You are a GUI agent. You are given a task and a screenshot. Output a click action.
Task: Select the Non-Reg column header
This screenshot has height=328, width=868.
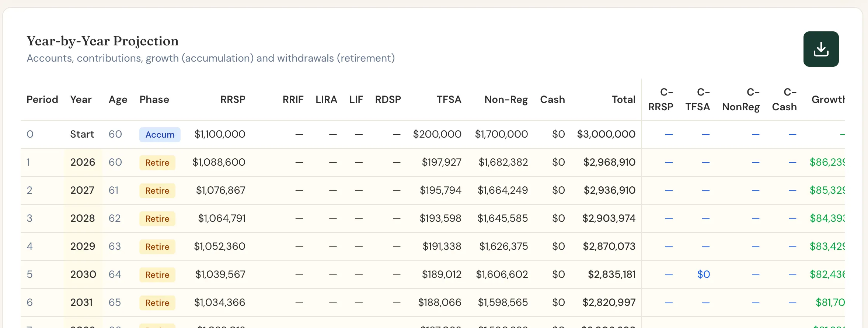[506, 100]
